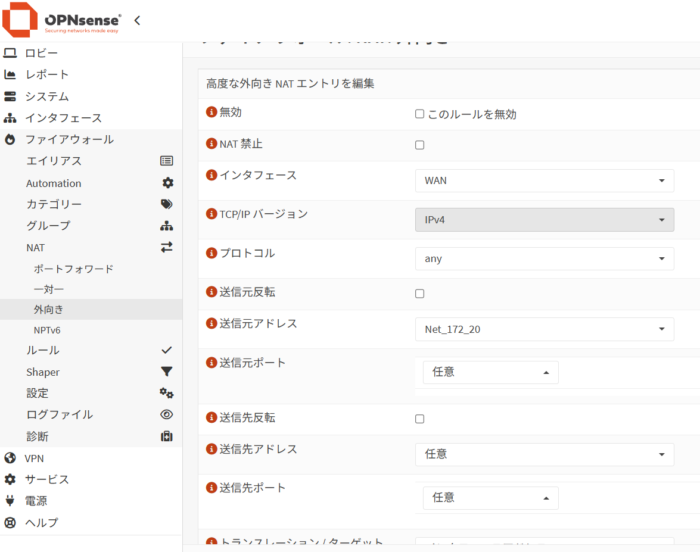The image size is (700, 552).
Task: Open ポートフォワード under NAT
Action: pyautogui.click(x=73, y=269)
